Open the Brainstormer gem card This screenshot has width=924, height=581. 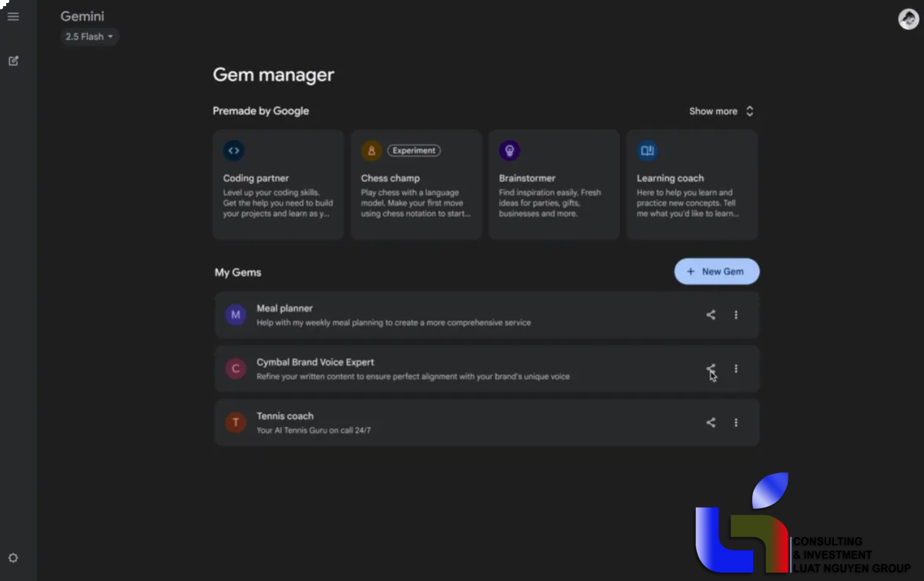pos(554,185)
